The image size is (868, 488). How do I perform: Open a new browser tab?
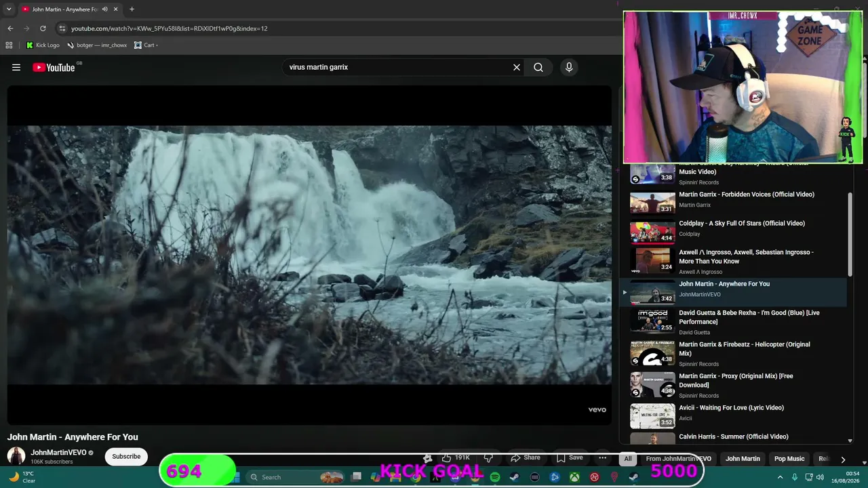[x=132, y=9]
